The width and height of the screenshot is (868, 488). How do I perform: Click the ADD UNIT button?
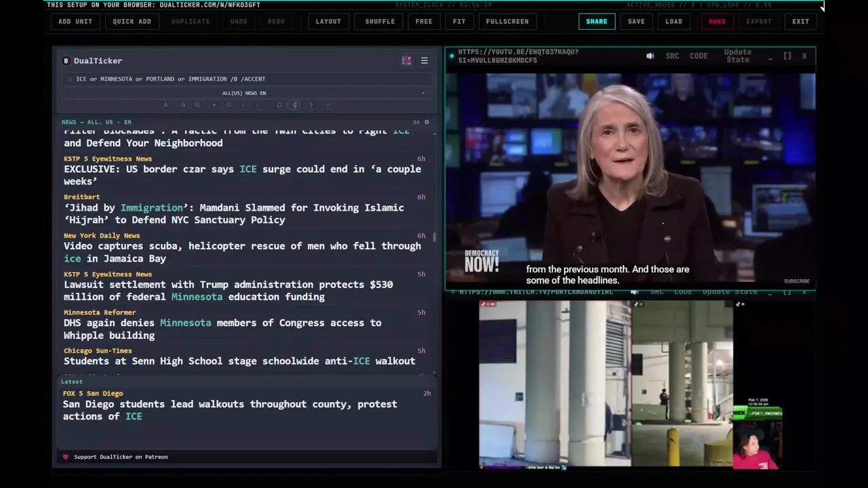pyautogui.click(x=75, y=22)
